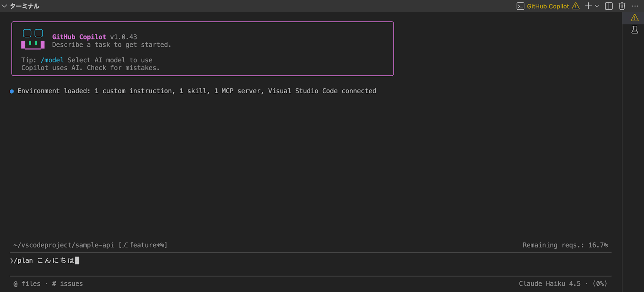This screenshot has width=644, height=292.
Task: Click the Claude Haiku 4.5 model indicator
Action: pyautogui.click(x=550, y=284)
